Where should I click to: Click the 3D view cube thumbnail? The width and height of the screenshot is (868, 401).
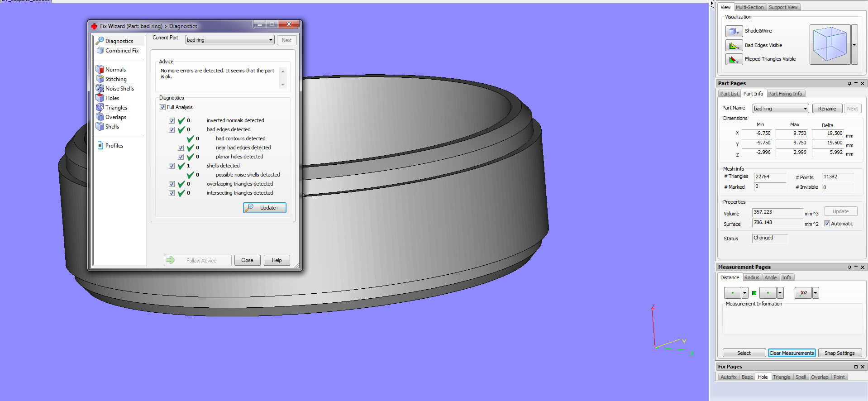point(830,44)
